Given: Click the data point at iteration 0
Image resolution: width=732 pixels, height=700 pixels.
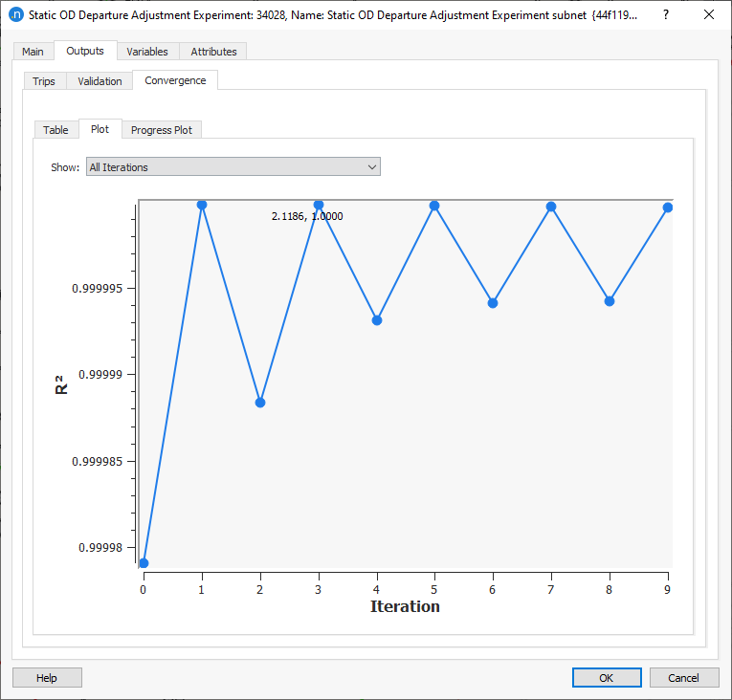Looking at the screenshot, I should (144, 563).
